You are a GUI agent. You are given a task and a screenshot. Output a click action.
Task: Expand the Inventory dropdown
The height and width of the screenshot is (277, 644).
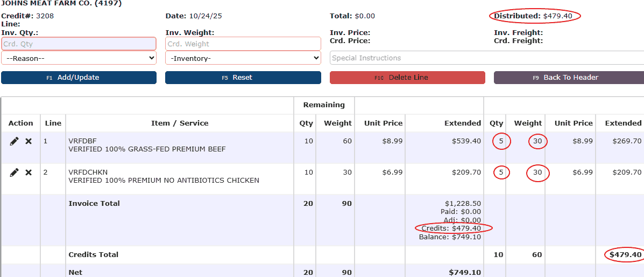click(x=243, y=58)
